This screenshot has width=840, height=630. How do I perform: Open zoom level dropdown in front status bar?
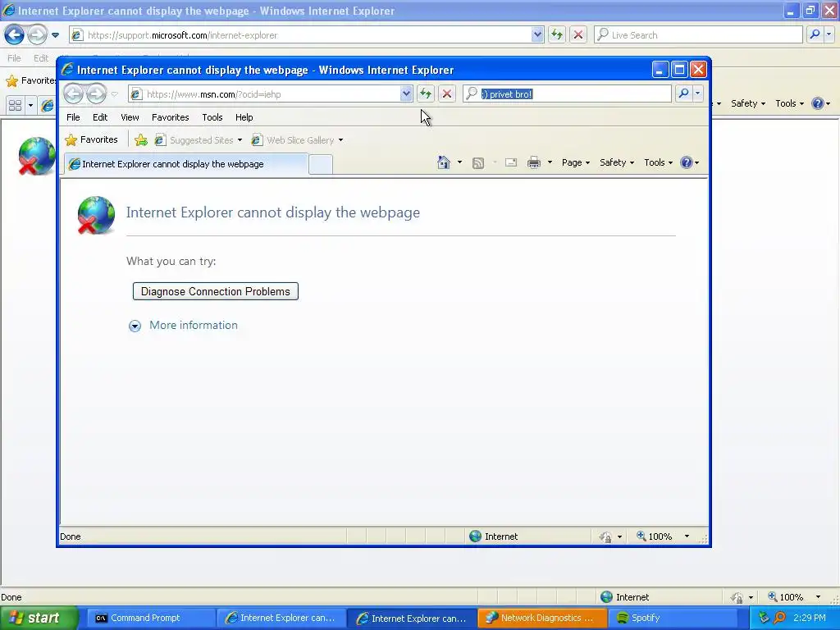(x=687, y=536)
